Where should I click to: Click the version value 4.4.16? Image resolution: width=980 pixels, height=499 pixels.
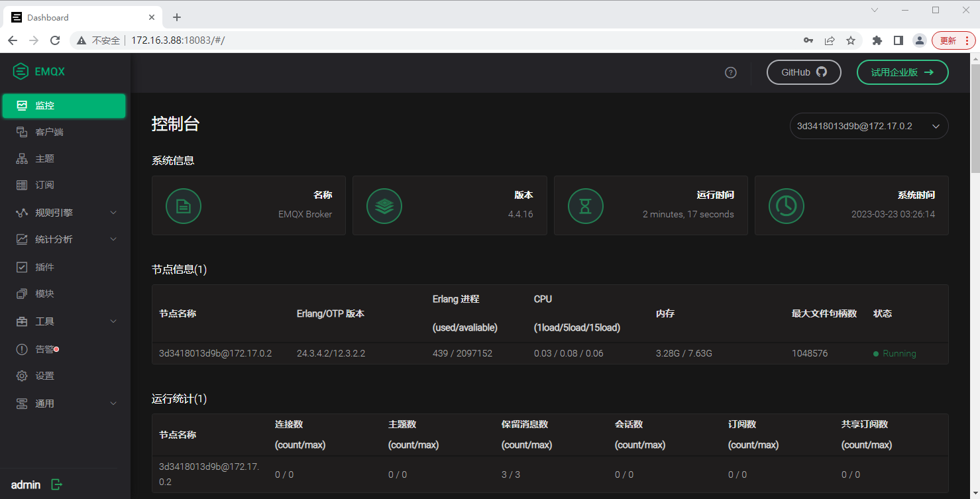520,214
